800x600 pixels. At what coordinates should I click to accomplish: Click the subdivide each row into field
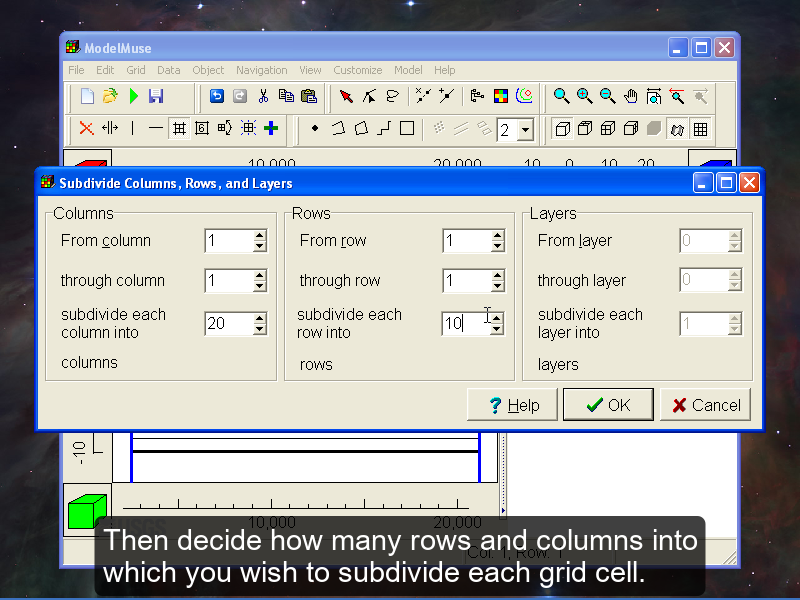[x=465, y=324]
